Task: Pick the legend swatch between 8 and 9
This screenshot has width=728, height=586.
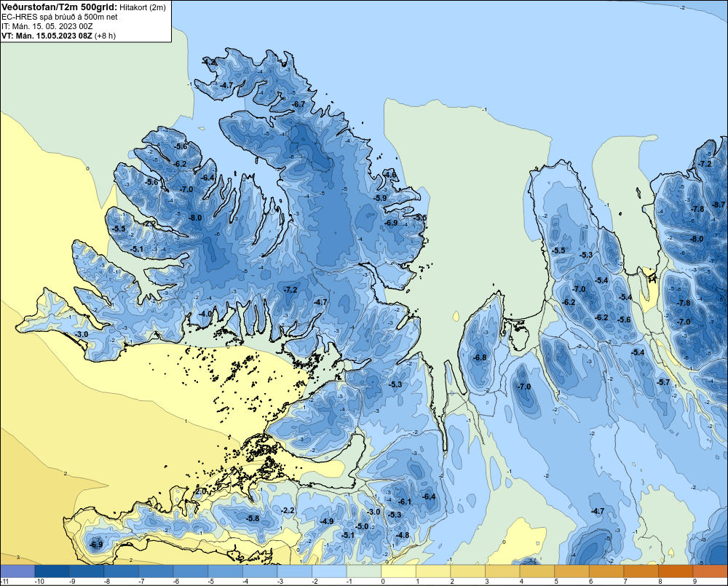Action: tap(676, 571)
